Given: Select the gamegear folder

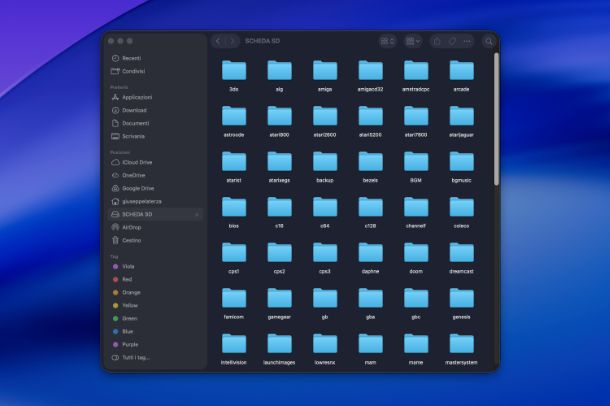Looking at the screenshot, I should (x=279, y=303).
